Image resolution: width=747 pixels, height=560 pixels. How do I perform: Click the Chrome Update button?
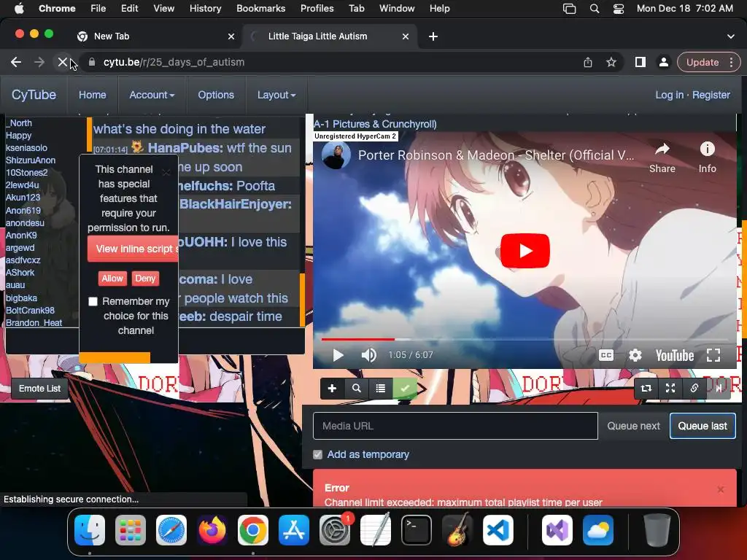703,63
